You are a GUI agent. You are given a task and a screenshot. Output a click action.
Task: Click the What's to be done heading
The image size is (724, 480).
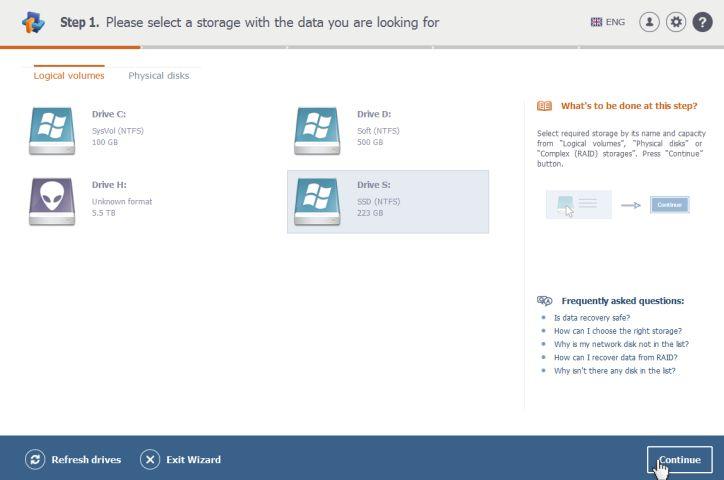click(629, 106)
